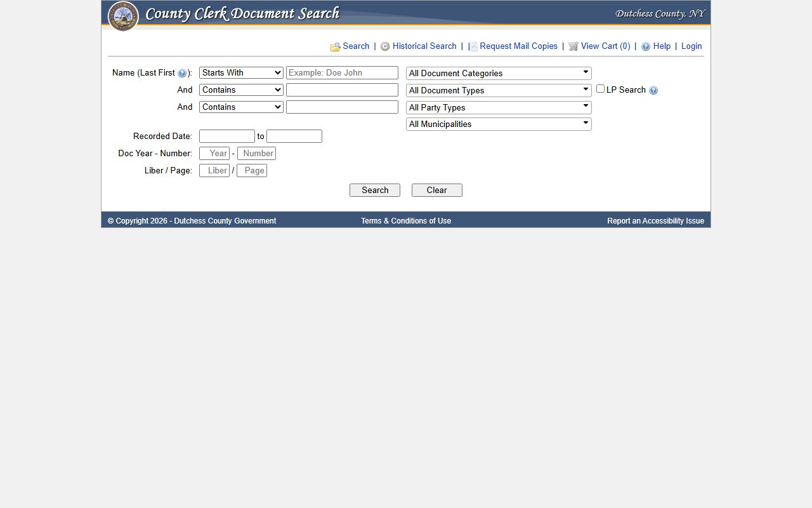Click the Recorded Date label
Image resolution: width=812 pixels, height=508 pixels.
162,136
